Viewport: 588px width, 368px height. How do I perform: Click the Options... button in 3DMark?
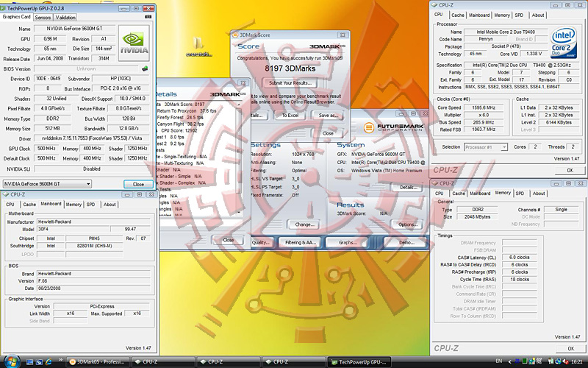408,224
